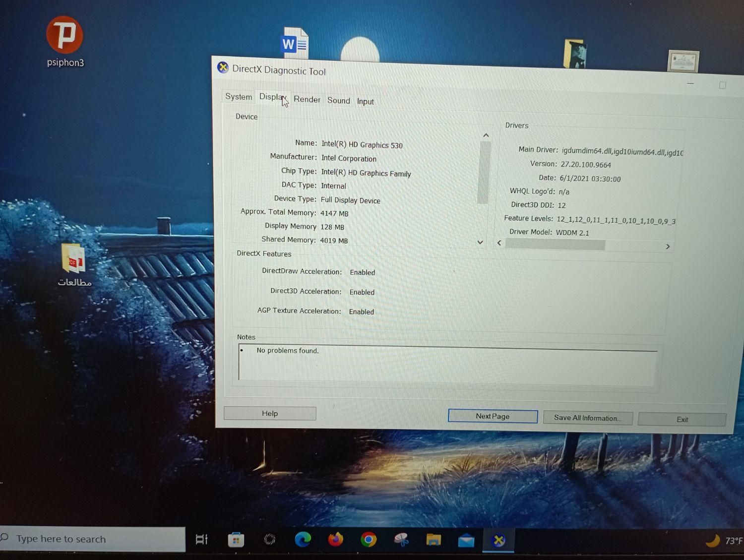The width and height of the screenshot is (744, 560).
Task: Open Task View from the taskbar
Action: pos(202,539)
